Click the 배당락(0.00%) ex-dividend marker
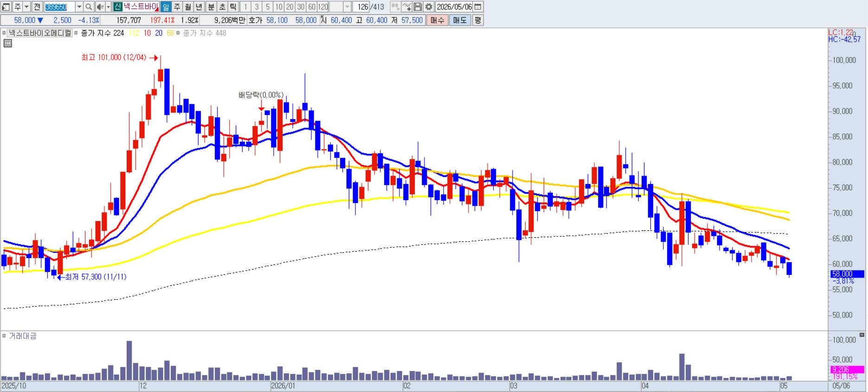 click(x=261, y=95)
